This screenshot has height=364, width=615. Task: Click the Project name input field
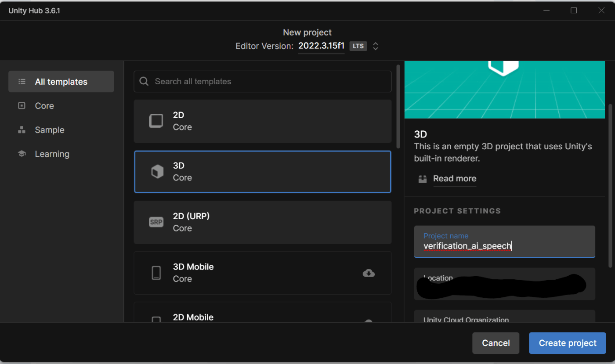pos(504,241)
